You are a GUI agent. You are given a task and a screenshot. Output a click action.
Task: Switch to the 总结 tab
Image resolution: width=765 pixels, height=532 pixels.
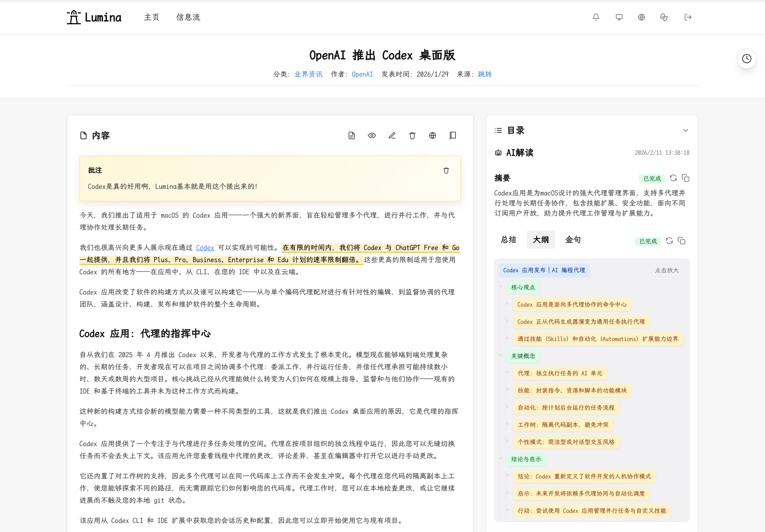[508, 240]
